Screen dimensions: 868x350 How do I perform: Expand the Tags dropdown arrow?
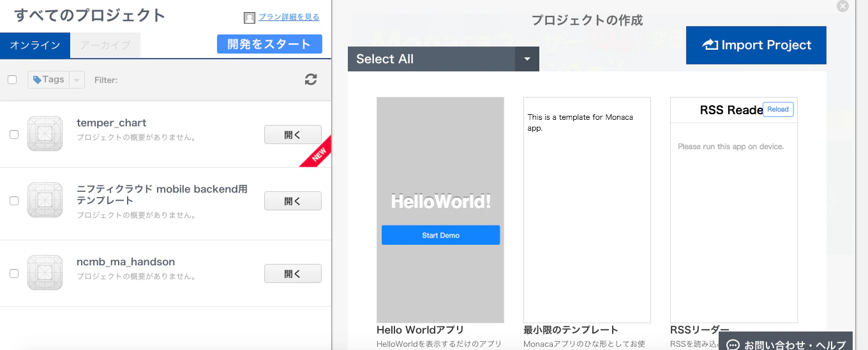[77, 80]
